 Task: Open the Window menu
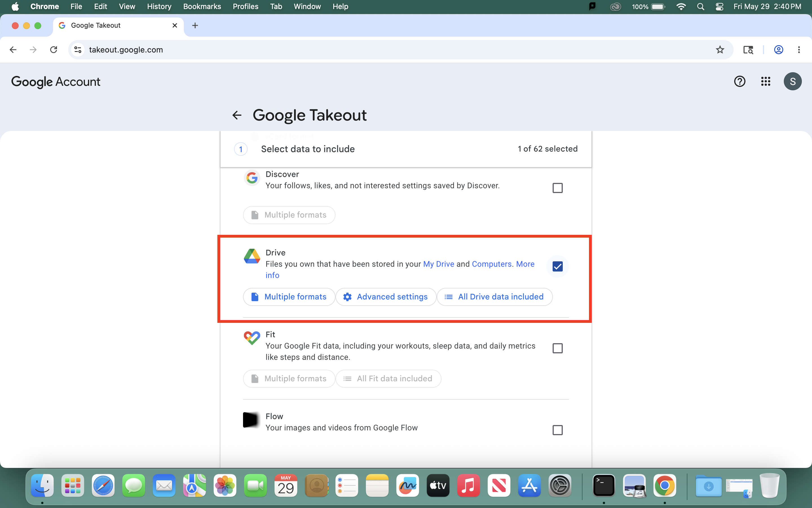tap(307, 7)
